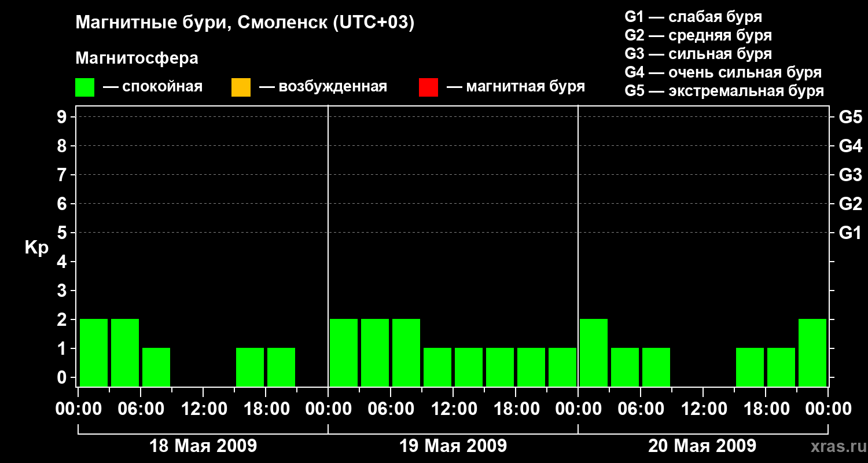868x463 pixels.
Task: Click the orange 'возбужденная' legend swatch
Action: point(241,87)
